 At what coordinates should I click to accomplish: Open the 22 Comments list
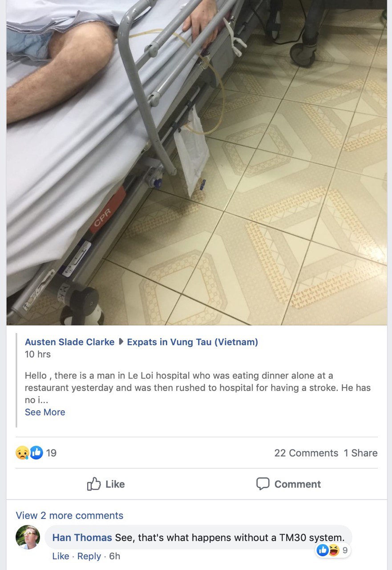[306, 453]
